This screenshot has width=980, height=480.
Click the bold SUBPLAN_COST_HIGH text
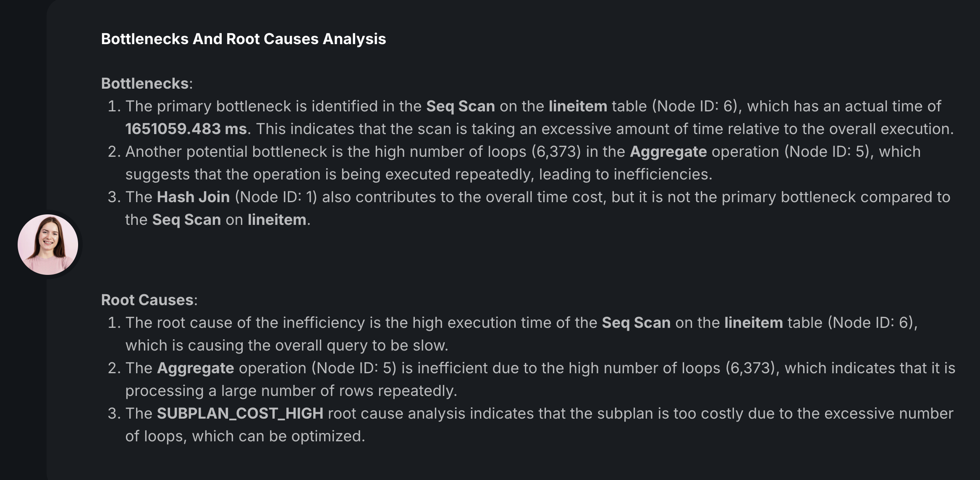(240, 413)
